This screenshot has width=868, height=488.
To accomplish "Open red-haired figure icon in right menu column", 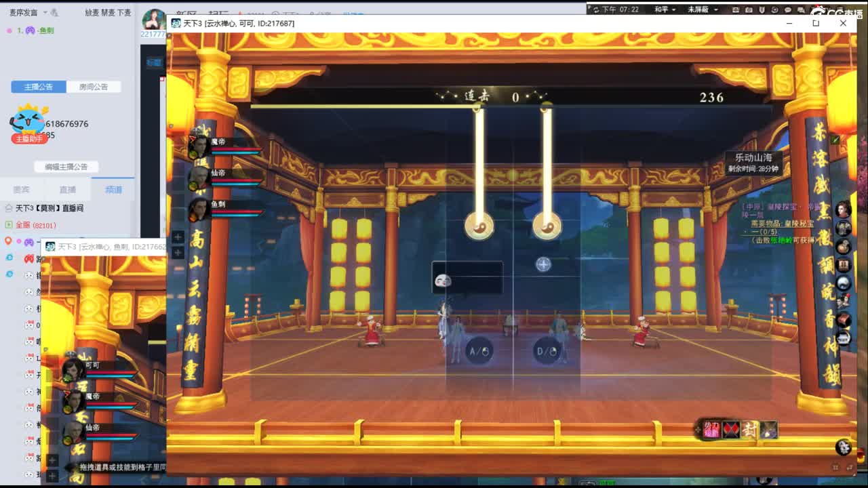I will (x=843, y=301).
